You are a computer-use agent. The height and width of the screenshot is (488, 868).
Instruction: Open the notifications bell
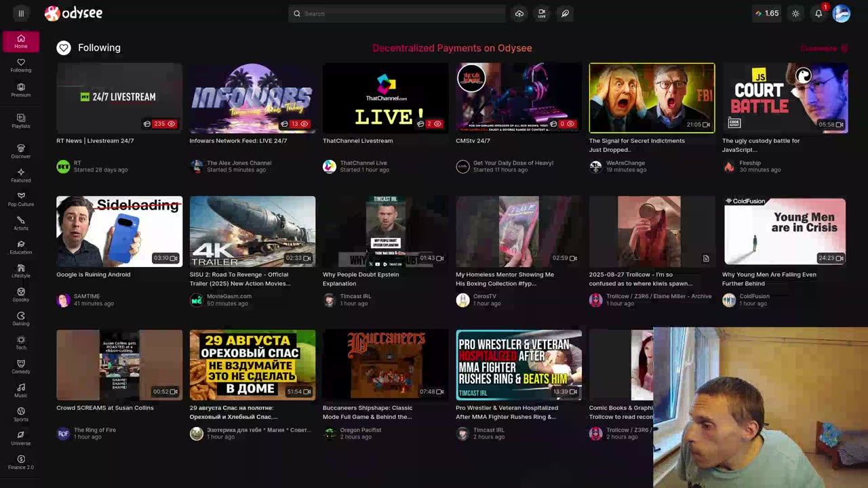[x=819, y=14]
